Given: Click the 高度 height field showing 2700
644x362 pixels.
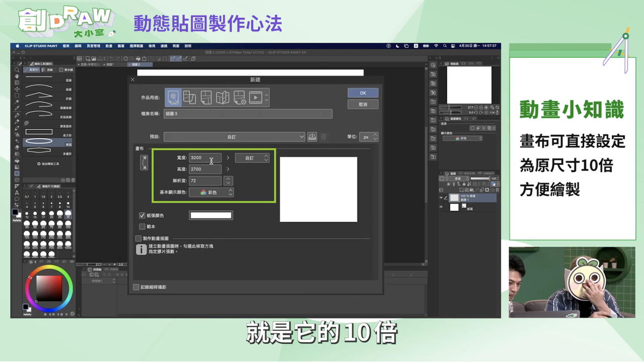Looking at the screenshot, I should tap(205, 169).
